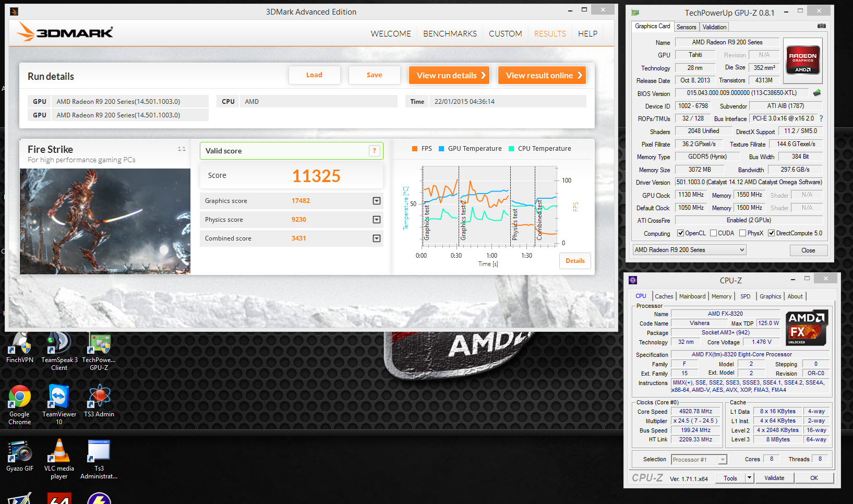The height and width of the screenshot is (504, 853).
Task: Open the HELP section in 3DMark
Action: tap(587, 34)
